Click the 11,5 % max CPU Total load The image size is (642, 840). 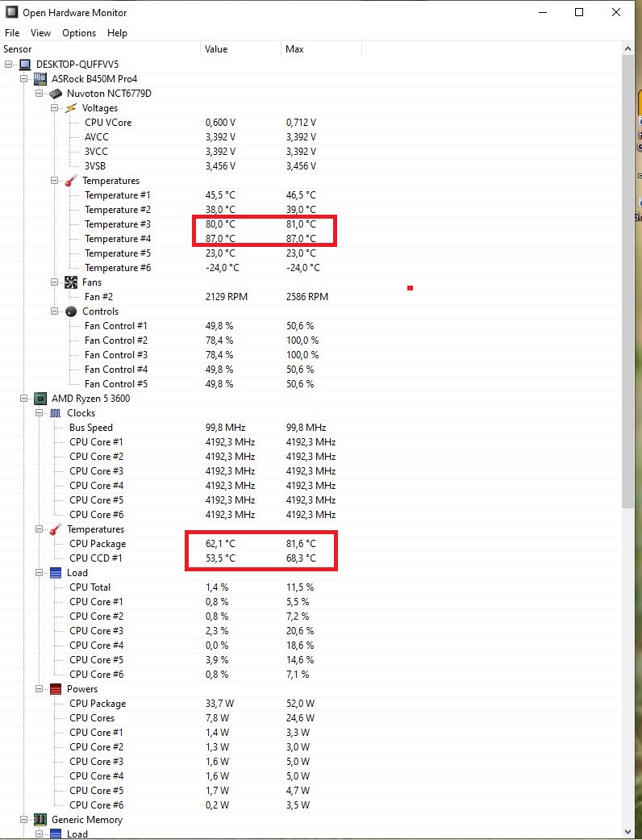coord(300,587)
